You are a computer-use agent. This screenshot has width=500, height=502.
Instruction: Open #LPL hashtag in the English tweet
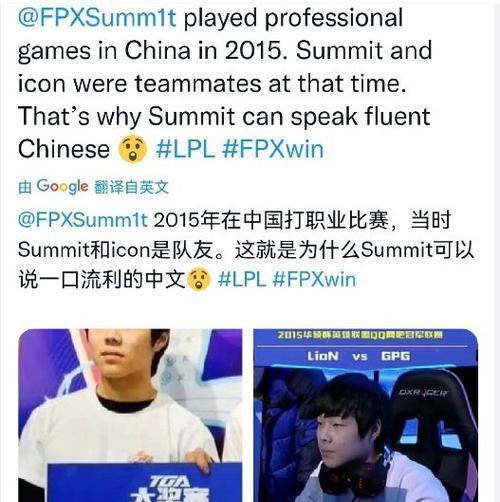point(185,149)
